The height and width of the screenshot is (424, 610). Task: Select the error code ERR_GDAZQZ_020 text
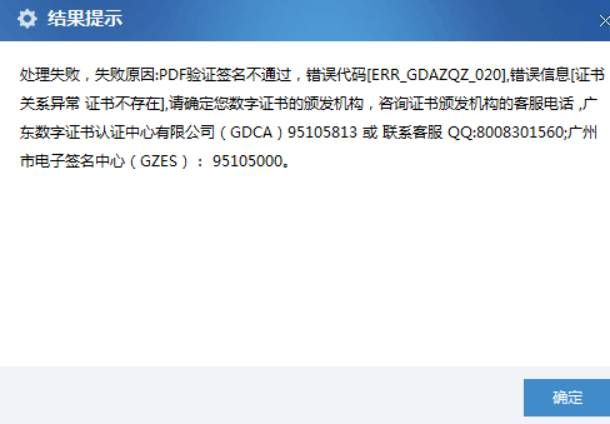(x=436, y=75)
